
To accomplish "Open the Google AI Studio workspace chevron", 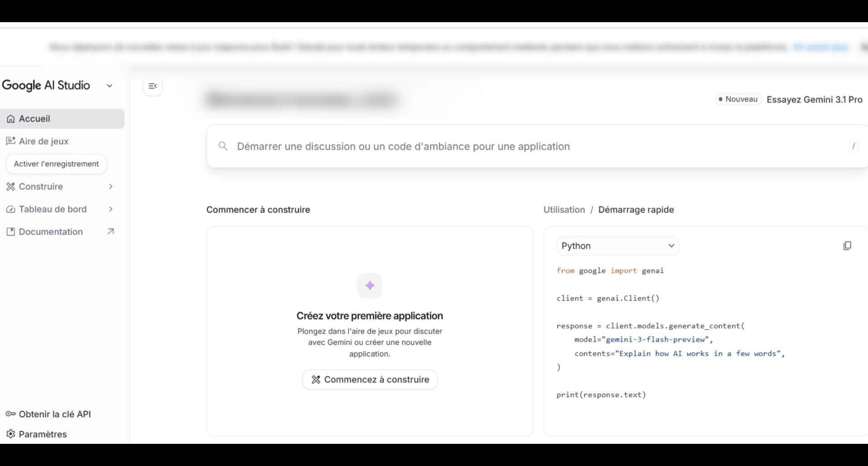I will point(109,86).
